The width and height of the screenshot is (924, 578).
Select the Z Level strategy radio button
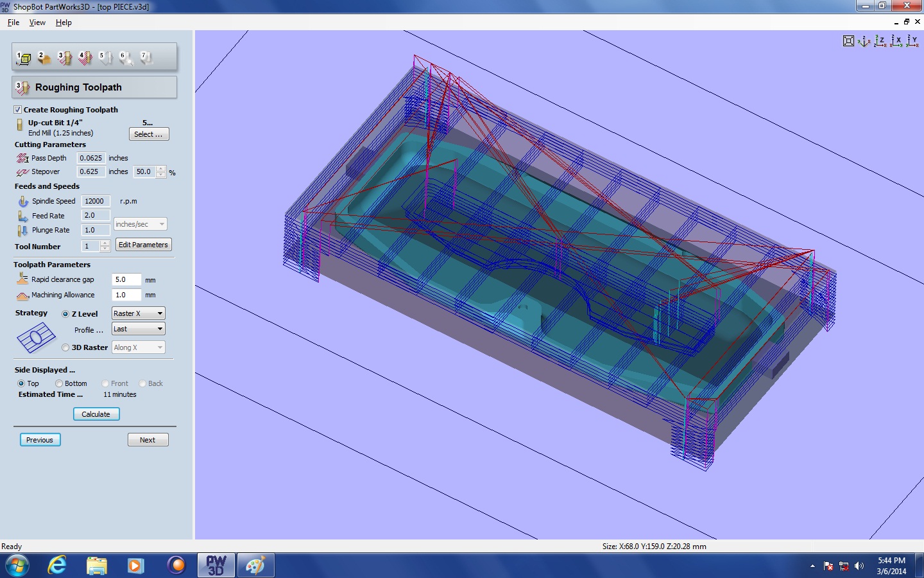pos(65,314)
